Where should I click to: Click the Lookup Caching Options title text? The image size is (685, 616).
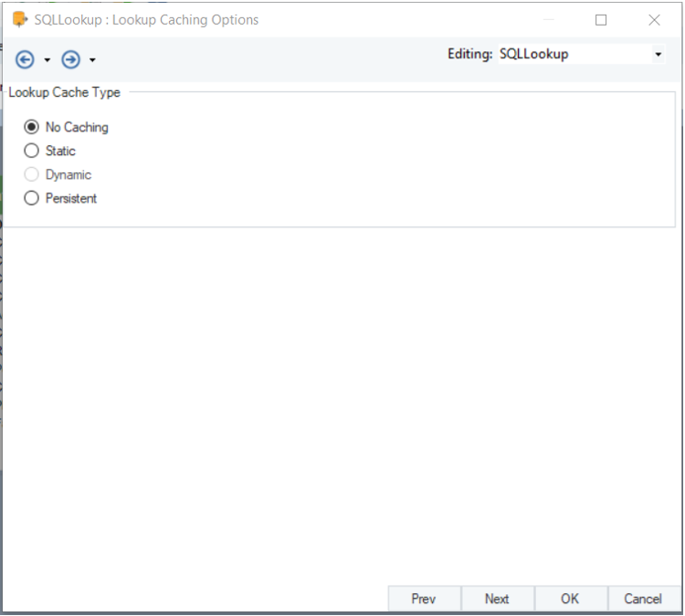point(185,20)
